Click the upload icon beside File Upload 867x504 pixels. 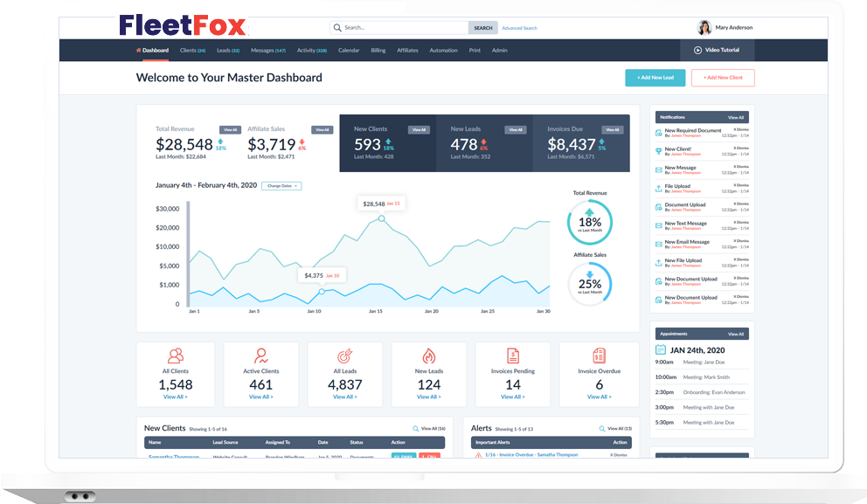pyautogui.click(x=658, y=189)
